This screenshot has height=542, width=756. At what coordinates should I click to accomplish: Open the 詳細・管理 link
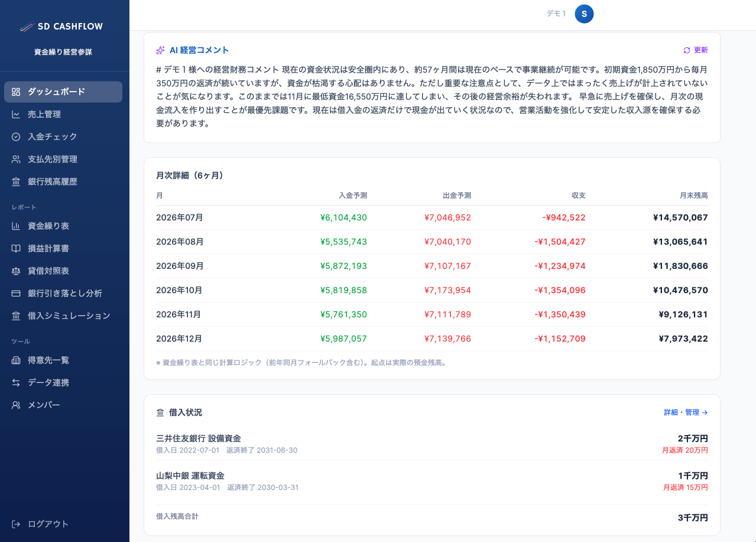[686, 413]
